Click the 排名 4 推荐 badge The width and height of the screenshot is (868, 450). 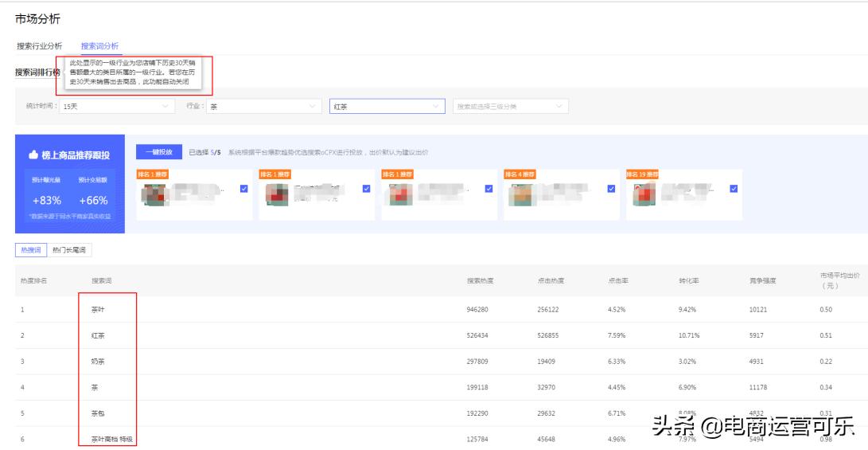point(520,174)
